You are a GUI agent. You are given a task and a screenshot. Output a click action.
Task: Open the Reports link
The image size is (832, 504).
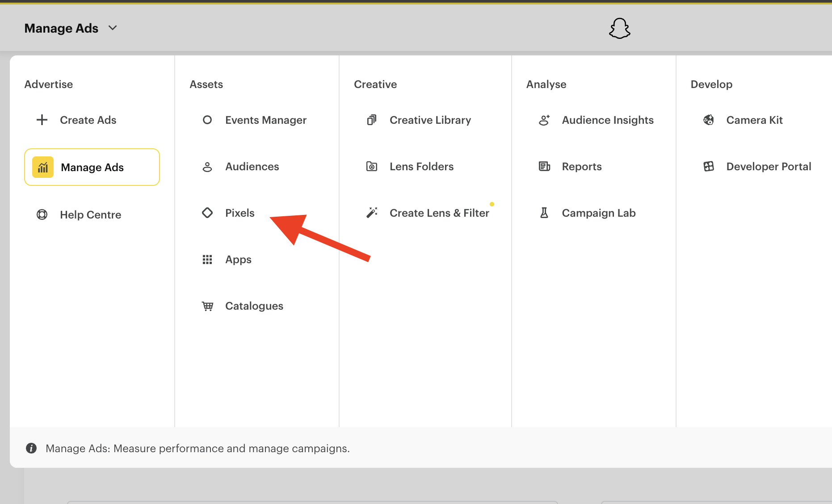coord(582,167)
